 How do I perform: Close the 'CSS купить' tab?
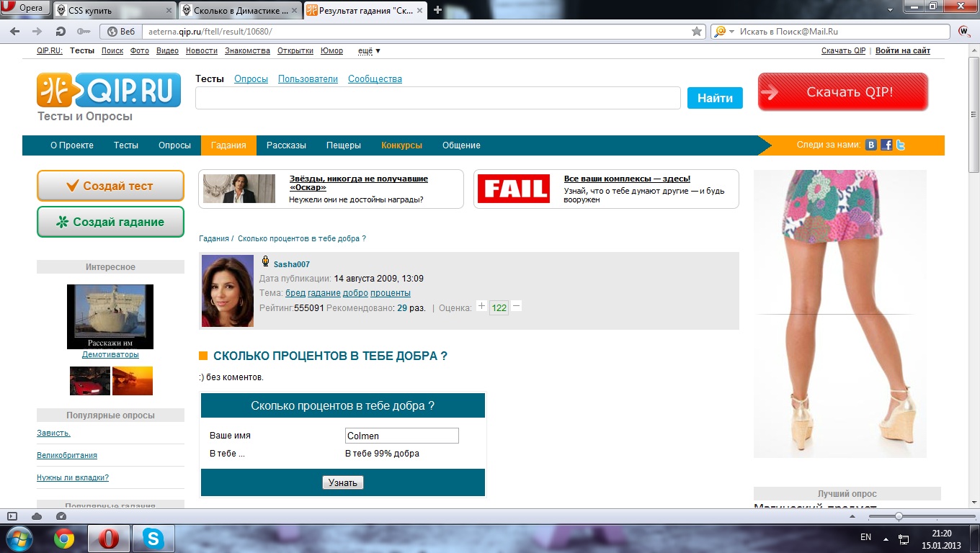169,10
